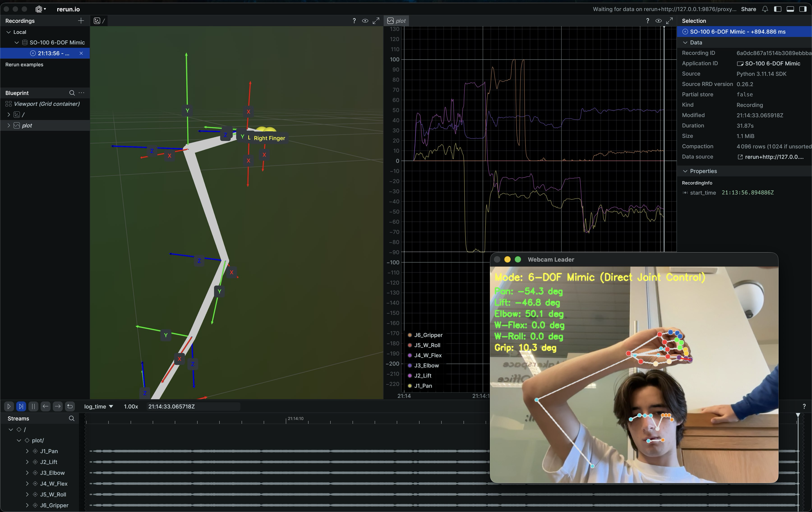Click the Share button

(x=748, y=9)
